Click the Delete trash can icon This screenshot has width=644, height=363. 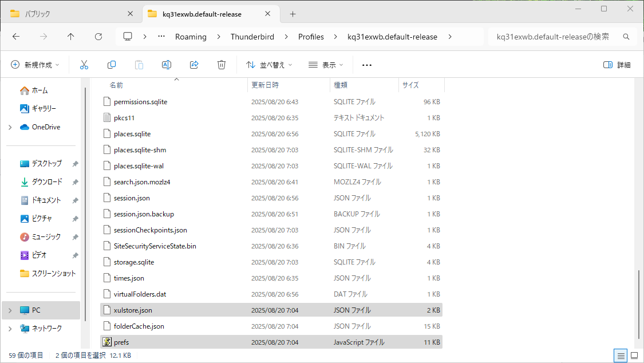coord(222,65)
